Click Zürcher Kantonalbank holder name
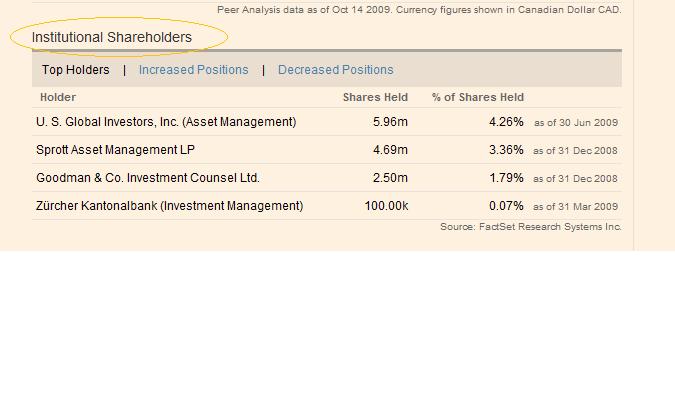This screenshot has width=675, height=400. click(x=169, y=206)
